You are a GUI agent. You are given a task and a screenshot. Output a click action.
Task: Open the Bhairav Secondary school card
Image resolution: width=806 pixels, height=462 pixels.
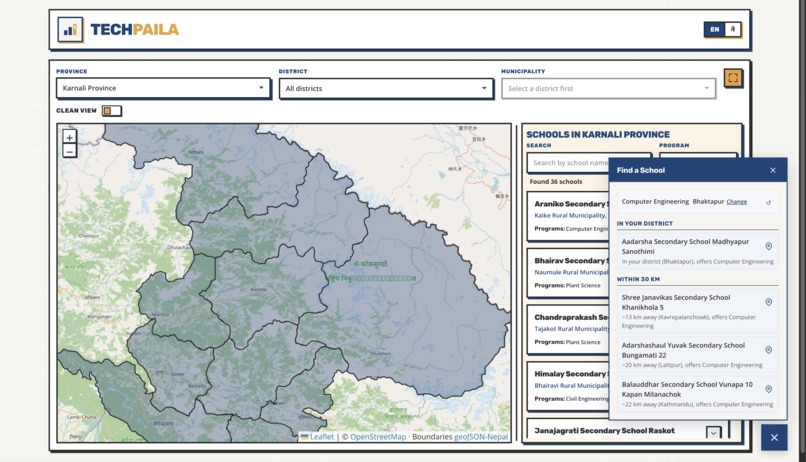[568, 273]
